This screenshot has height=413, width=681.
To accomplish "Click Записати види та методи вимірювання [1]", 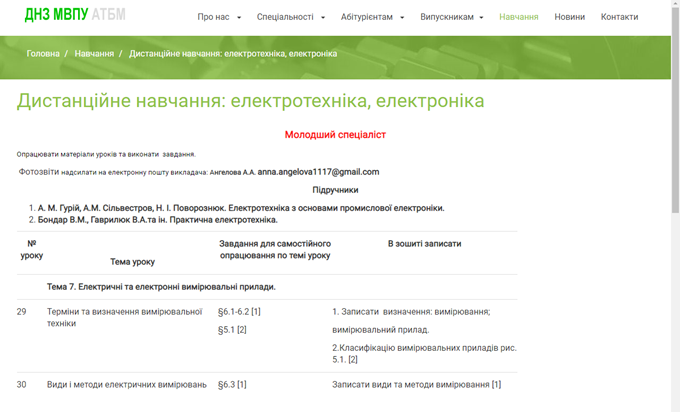I will pyautogui.click(x=417, y=385).
